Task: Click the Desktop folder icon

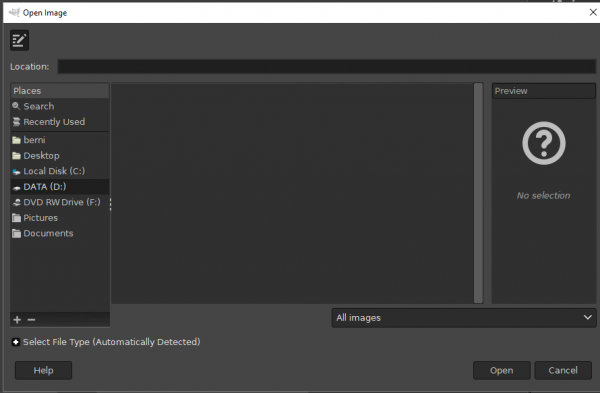Action: pos(16,156)
